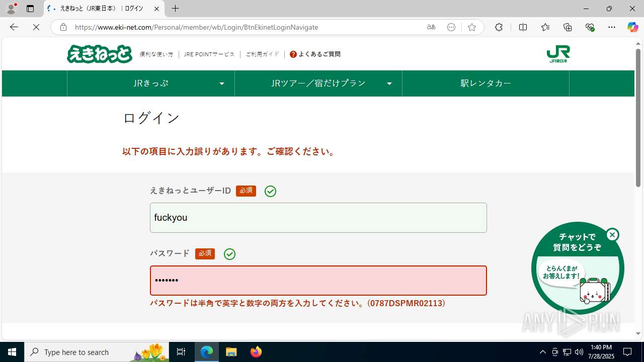Open the Favorites list

pyautogui.click(x=545, y=27)
